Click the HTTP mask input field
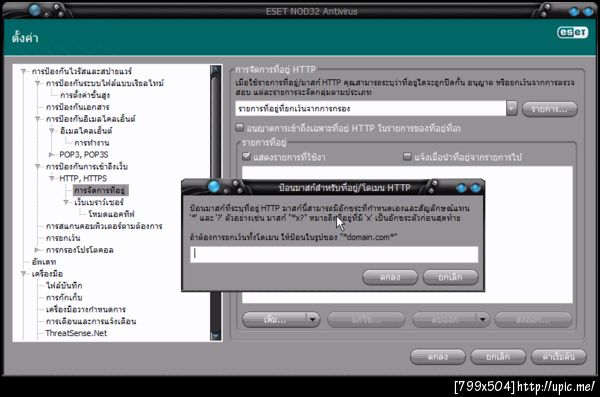The image size is (600, 397). pos(334,254)
